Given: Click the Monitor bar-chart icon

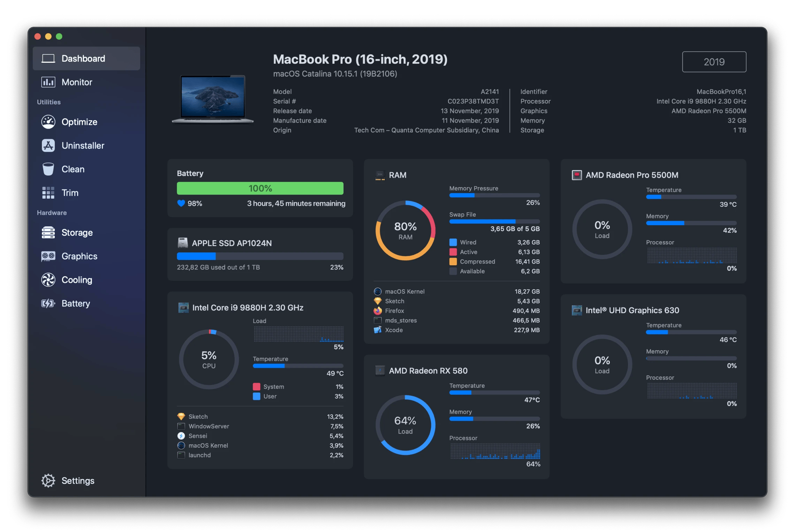Looking at the screenshot, I should tap(48, 82).
